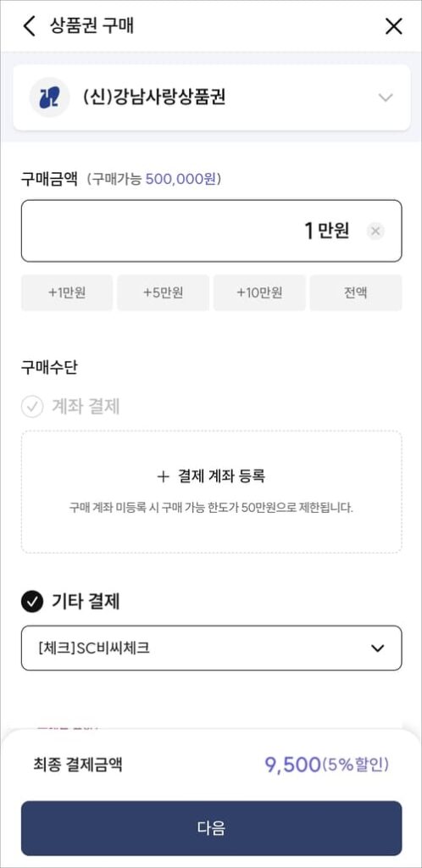Close the 상품권 구매 screen with X
The image size is (422, 868).
pos(393,26)
